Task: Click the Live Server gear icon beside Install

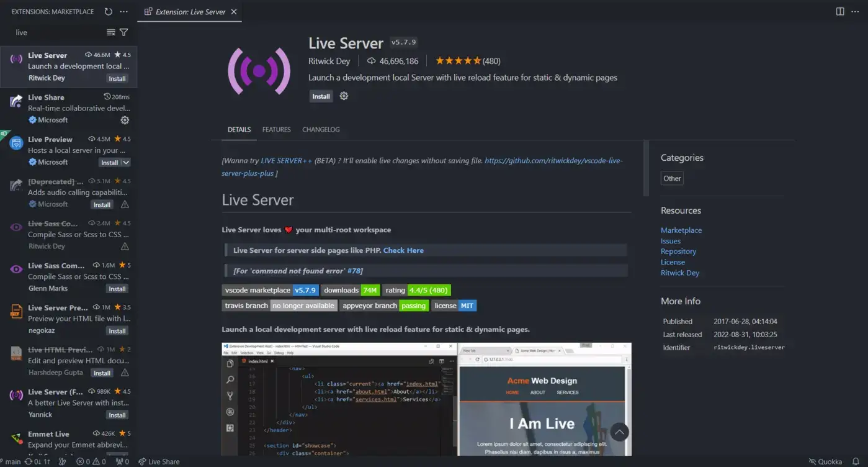Action: click(x=344, y=96)
